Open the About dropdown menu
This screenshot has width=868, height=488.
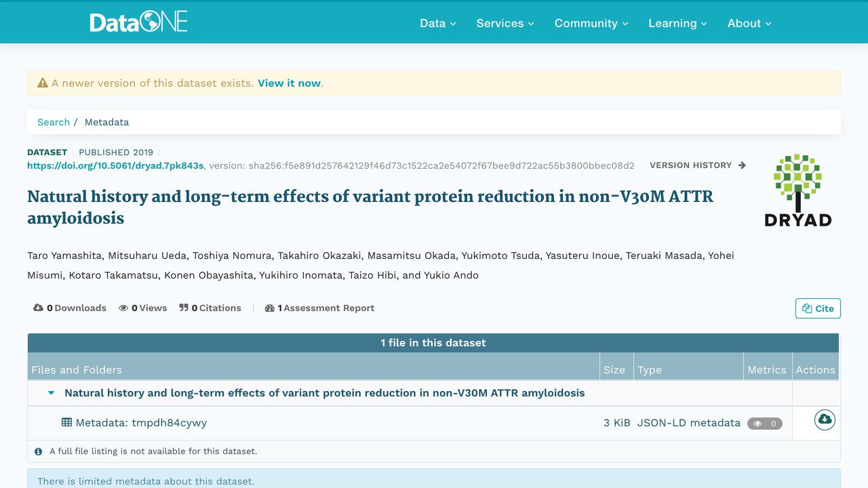[x=749, y=23]
